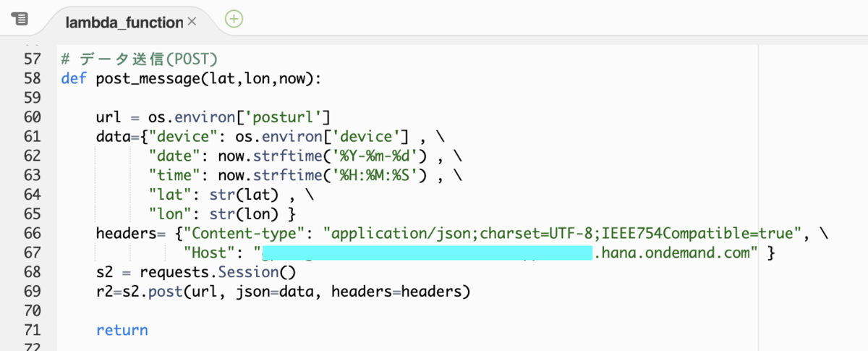
Task: Open the tab list menu icon
Action: coord(20,20)
